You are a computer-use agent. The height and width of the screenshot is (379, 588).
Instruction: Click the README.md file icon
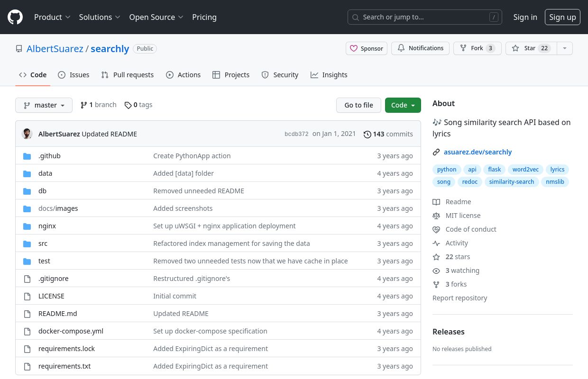pos(27,314)
